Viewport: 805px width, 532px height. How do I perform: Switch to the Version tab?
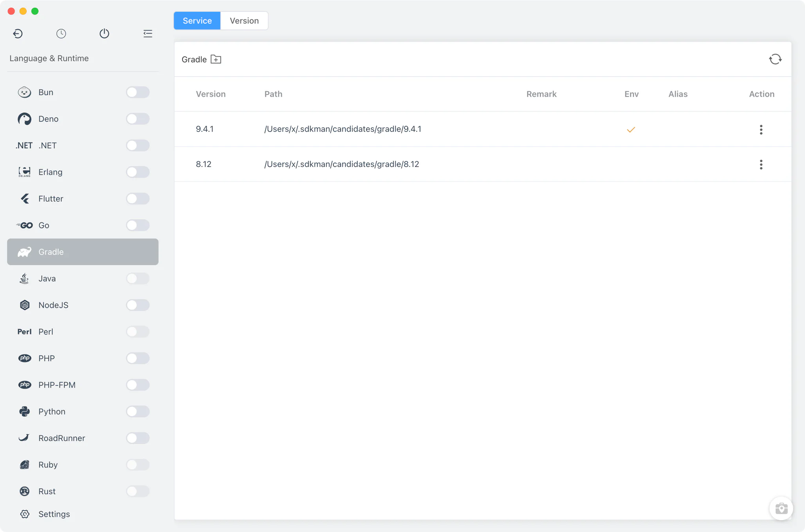(244, 21)
